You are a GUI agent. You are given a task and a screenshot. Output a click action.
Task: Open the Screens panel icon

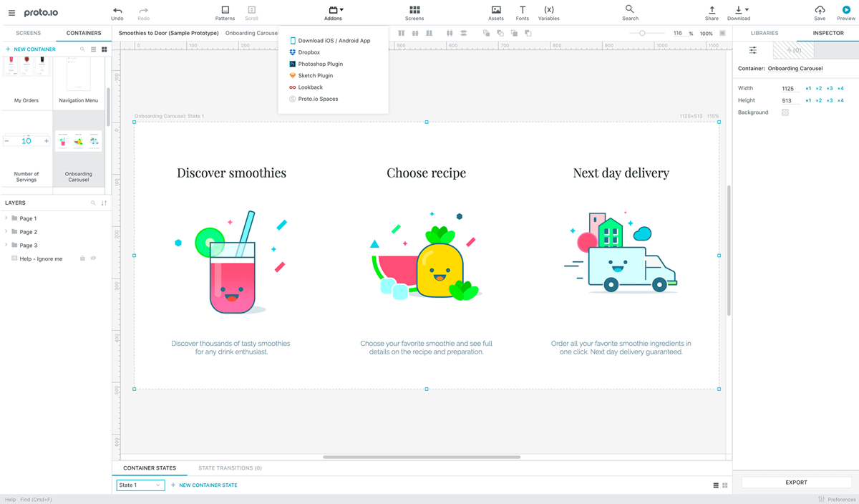click(x=414, y=13)
